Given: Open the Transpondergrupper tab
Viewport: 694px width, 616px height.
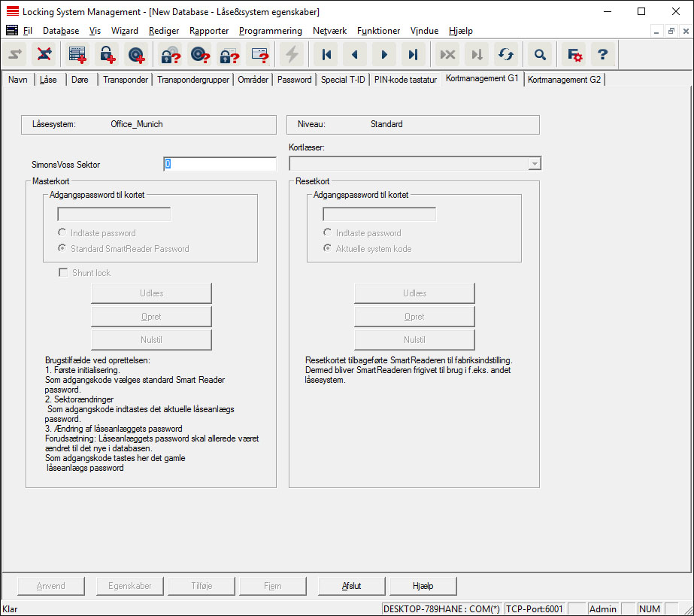Looking at the screenshot, I should tap(193, 80).
